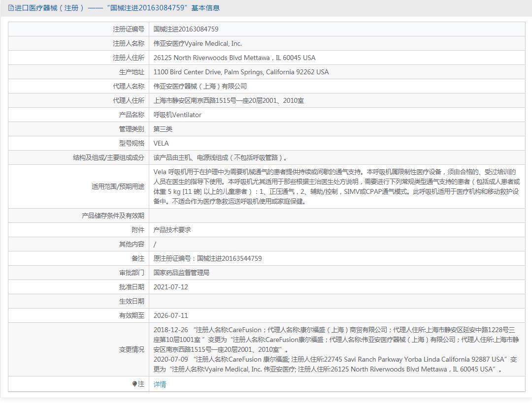Click the 注册人名称 label

(129, 43)
